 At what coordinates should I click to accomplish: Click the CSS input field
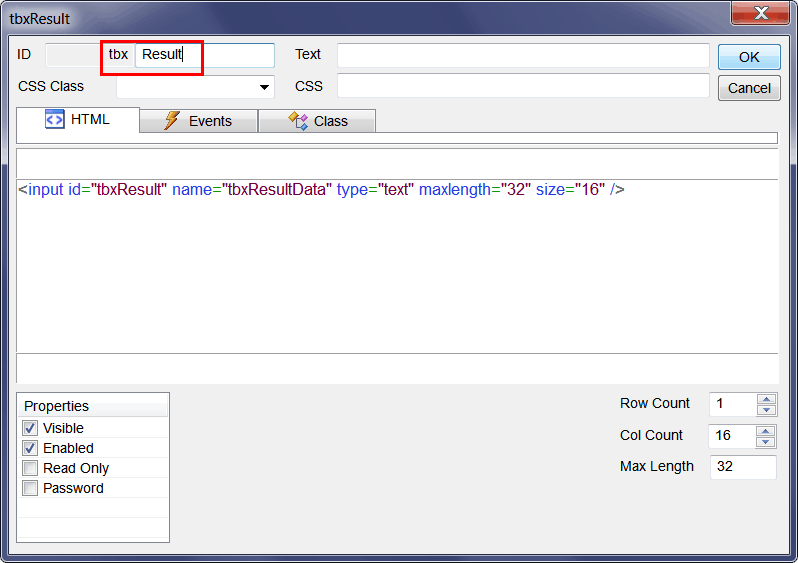click(x=523, y=86)
